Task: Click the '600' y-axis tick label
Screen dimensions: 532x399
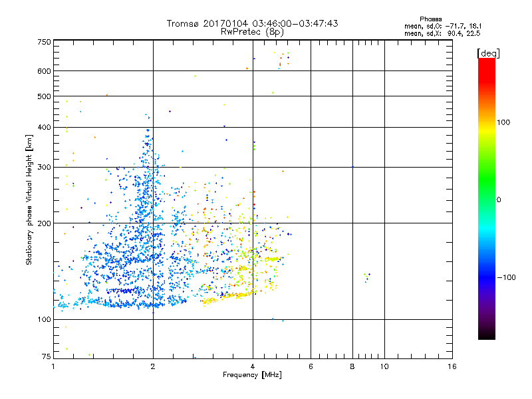Action: point(44,71)
